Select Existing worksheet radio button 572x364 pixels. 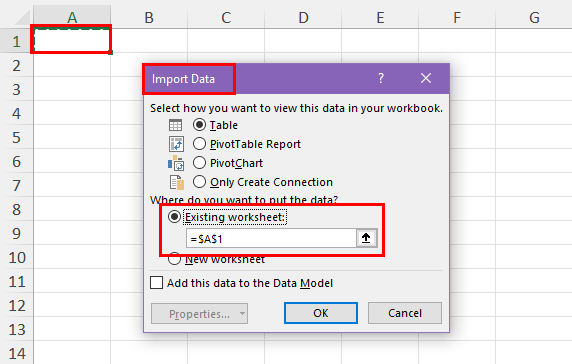pyautogui.click(x=174, y=217)
